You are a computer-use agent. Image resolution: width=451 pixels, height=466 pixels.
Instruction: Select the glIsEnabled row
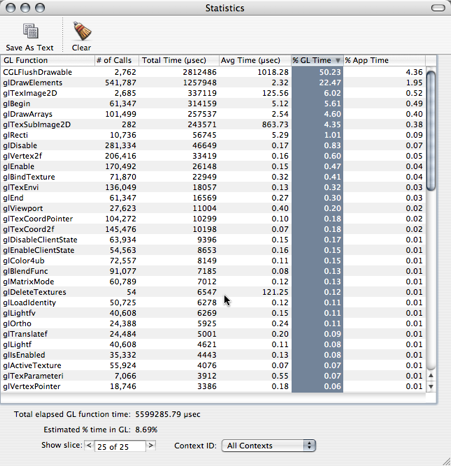click(x=213, y=355)
